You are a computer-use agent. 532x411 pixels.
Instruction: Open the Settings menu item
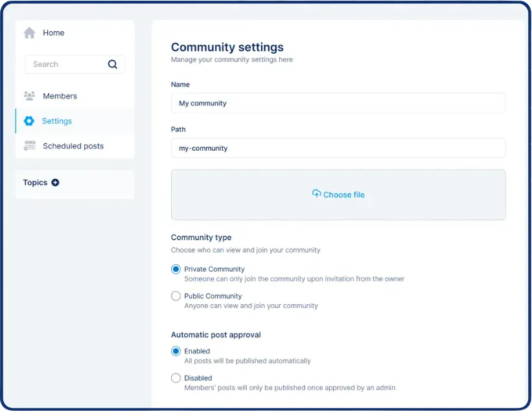point(75,121)
